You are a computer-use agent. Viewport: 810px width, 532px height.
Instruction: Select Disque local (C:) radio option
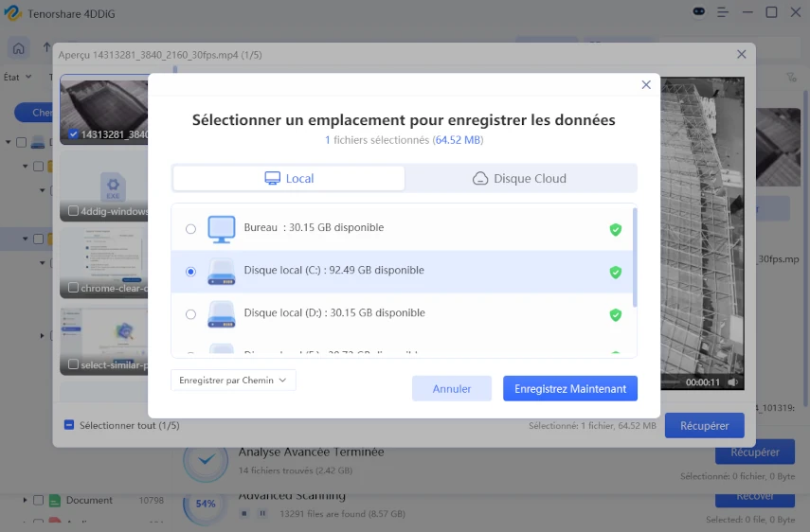[190, 272]
